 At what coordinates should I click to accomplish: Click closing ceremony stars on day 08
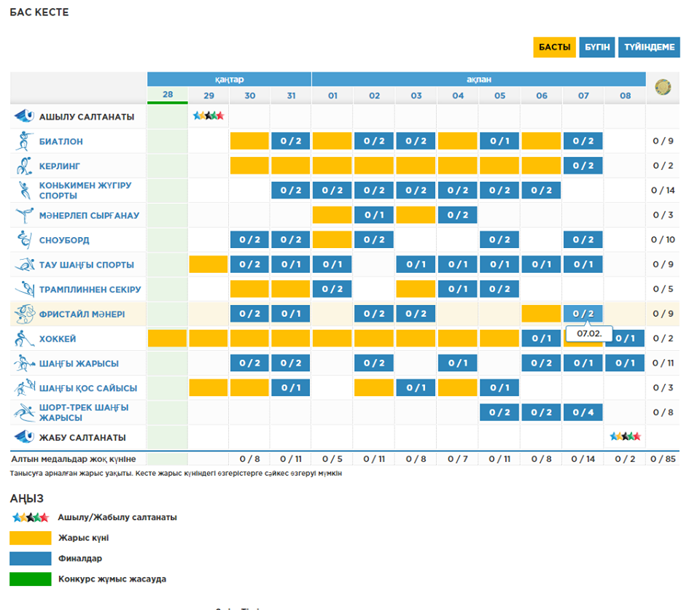pos(625,436)
